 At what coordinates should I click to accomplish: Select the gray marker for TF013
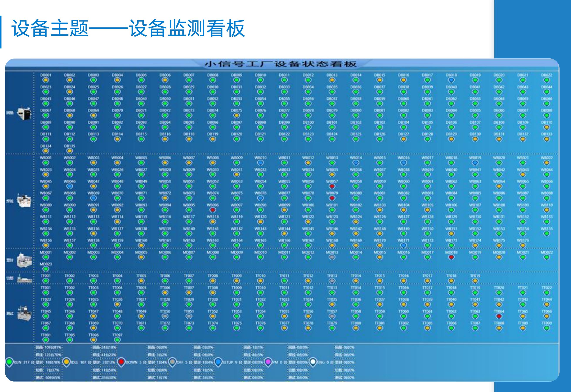332,281
